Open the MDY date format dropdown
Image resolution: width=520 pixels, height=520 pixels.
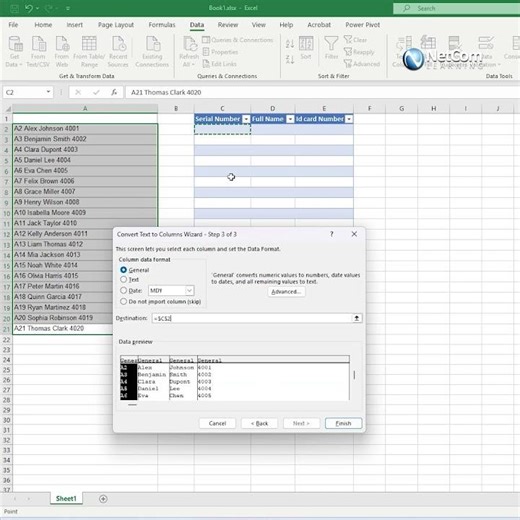tap(189, 290)
